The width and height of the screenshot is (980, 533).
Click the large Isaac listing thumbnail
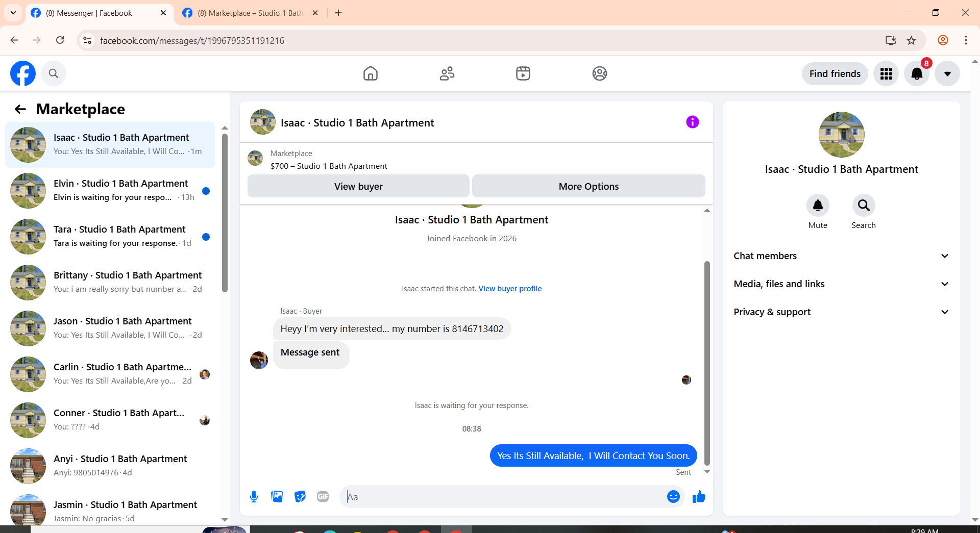(841, 135)
